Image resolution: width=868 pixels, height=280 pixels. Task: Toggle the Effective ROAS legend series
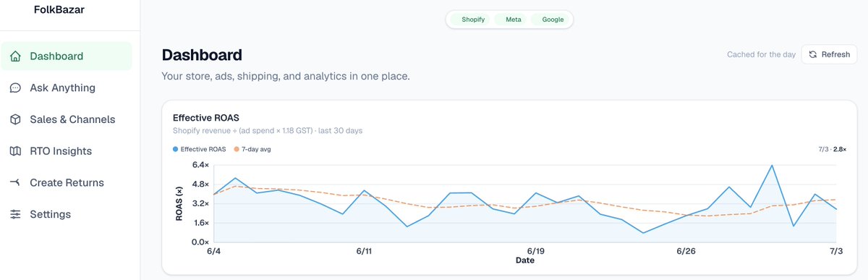tap(199, 149)
